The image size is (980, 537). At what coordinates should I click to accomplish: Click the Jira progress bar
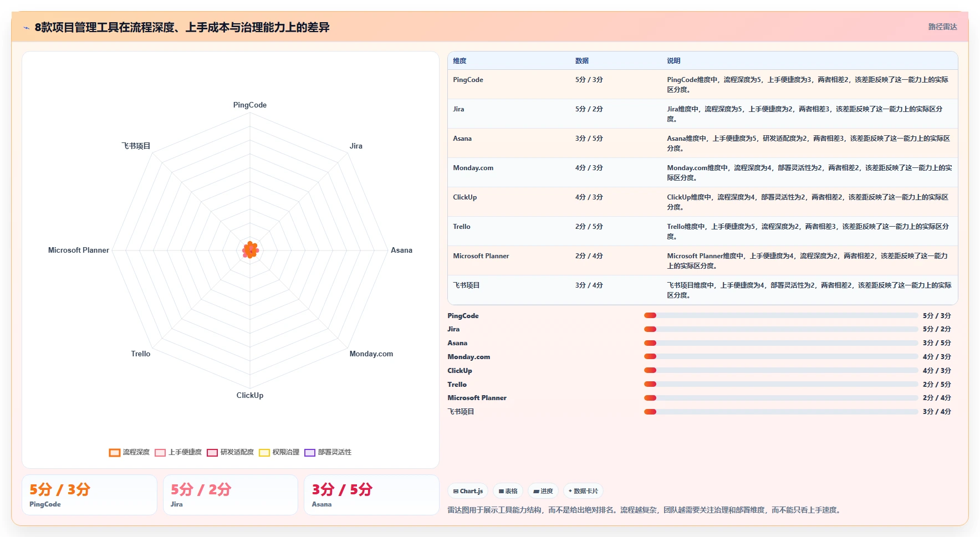click(781, 329)
